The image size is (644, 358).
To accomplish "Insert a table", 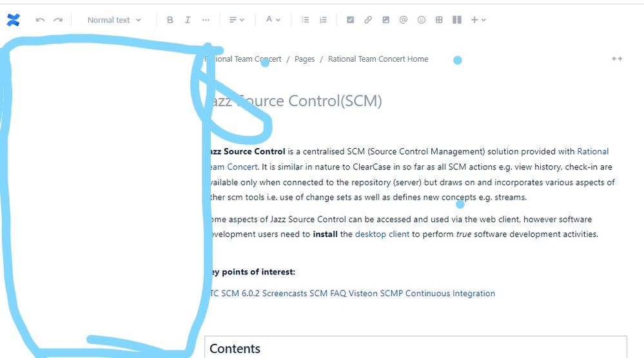I will point(439,20).
